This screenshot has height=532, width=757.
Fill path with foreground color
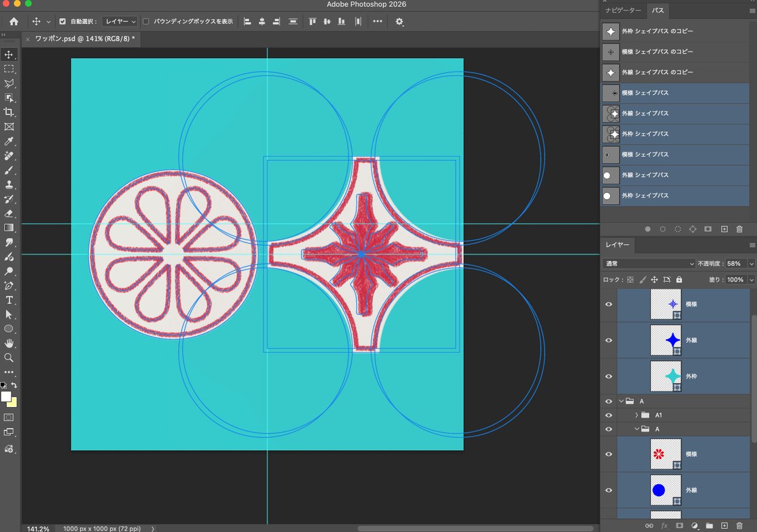click(x=647, y=229)
